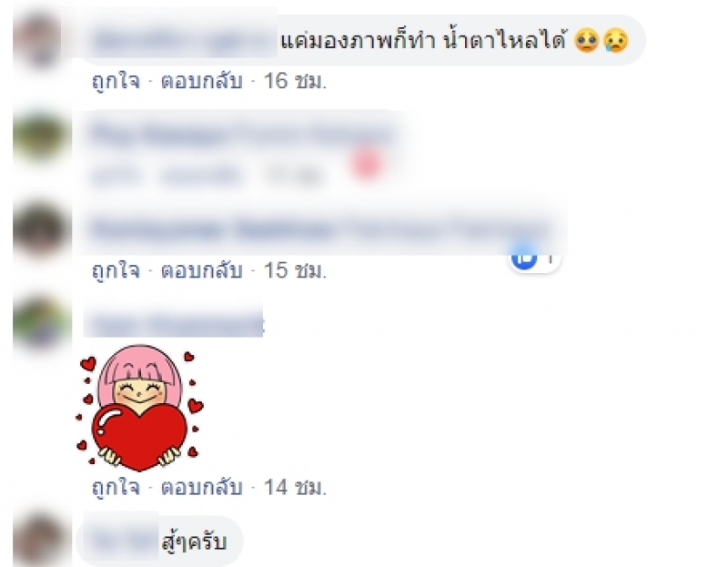
Task: Click ตอบกลับ under the 15 ชม. comment
Action: (202, 270)
